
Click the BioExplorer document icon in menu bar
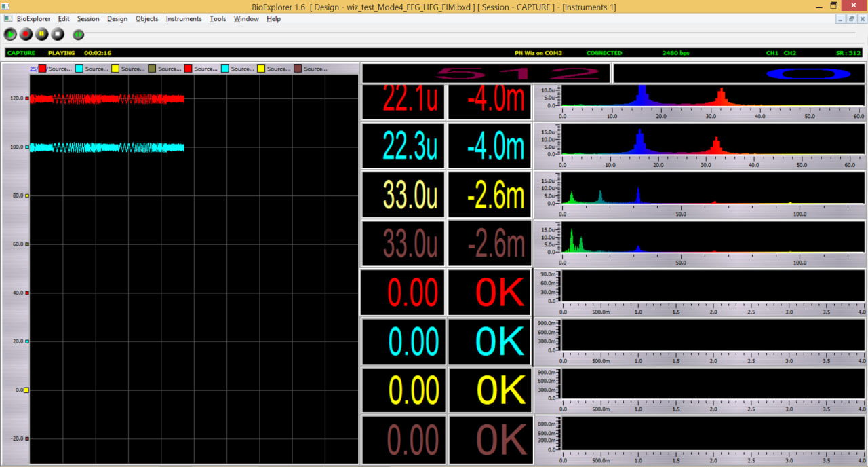tap(7, 19)
